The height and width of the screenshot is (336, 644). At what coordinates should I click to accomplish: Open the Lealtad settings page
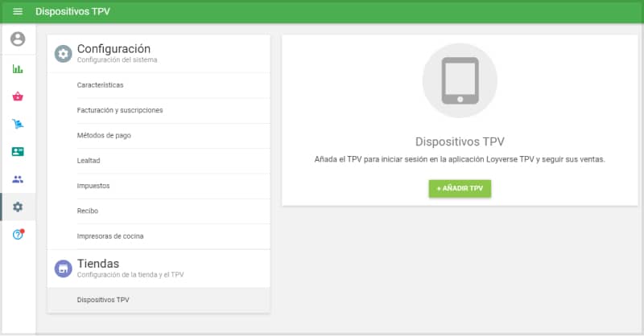click(x=89, y=161)
